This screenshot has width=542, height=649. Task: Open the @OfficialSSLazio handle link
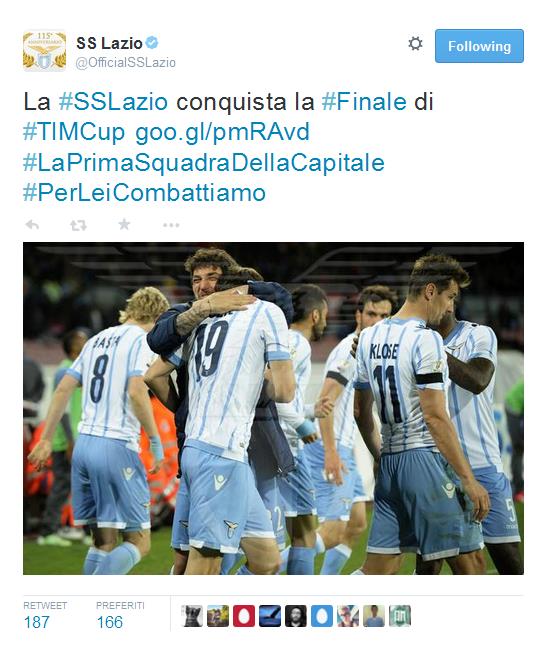125,62
